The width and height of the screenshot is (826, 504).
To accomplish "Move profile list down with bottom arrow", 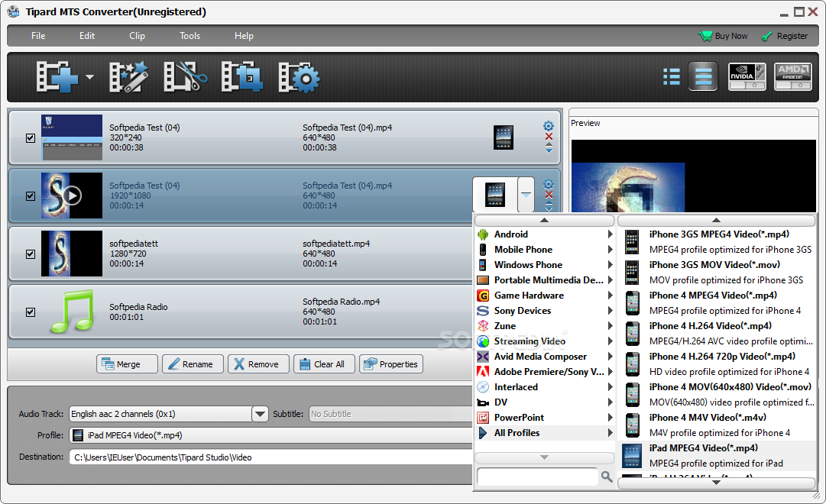I will (717, 483).
